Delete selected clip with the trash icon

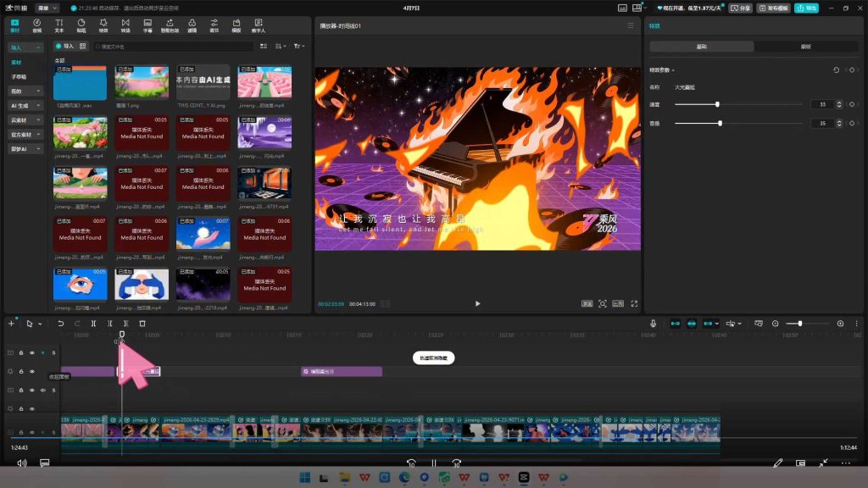click(142, 324)
